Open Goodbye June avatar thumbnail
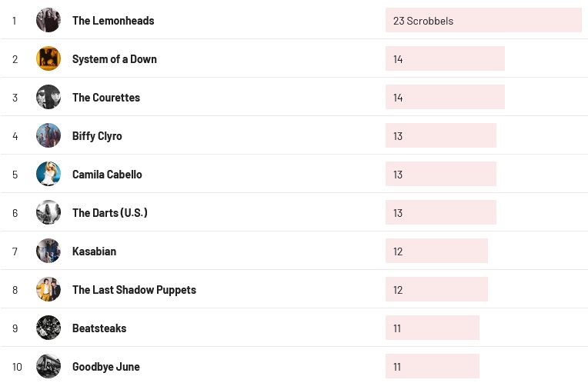Image resolution: width=588 pixels, height=383 pixels. [x=48, y=366]
